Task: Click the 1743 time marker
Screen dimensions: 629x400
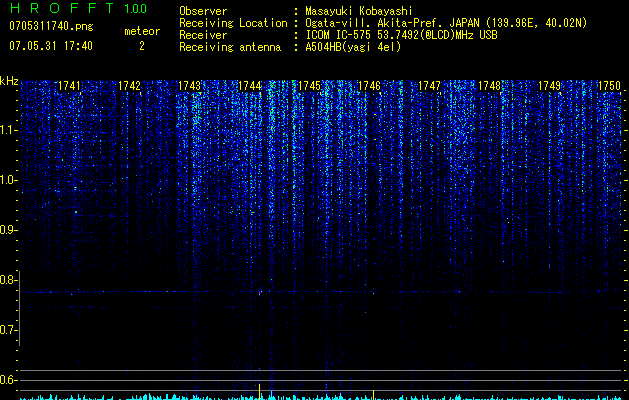Action: pyautogui.click(x=189, y=86)
